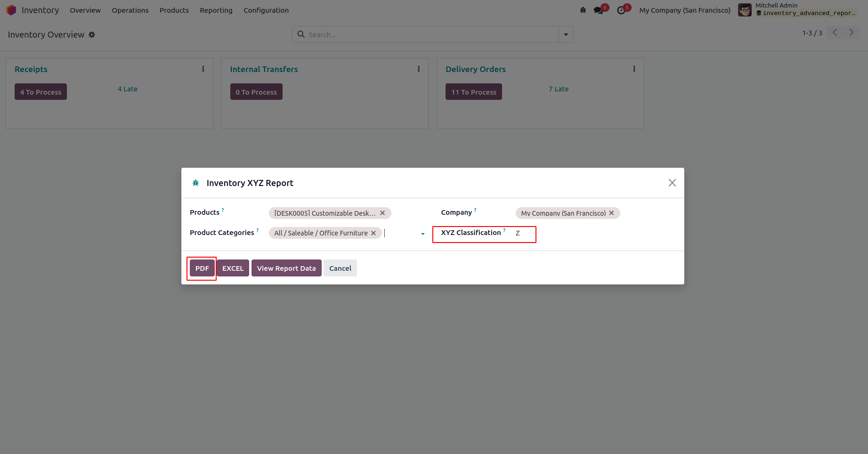Click View Report Data button
The image size is (868, 454).
coord(286,268)
